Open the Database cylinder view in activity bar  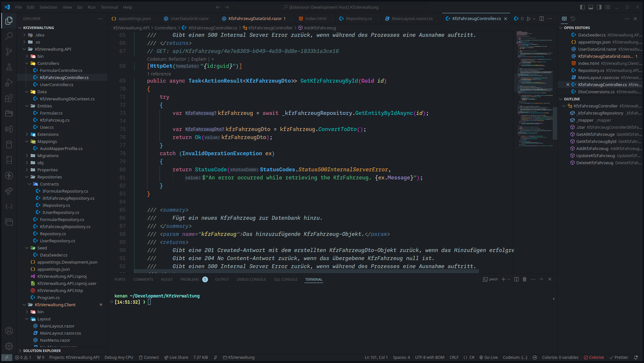pyautogui.click(x=9, y=145)
